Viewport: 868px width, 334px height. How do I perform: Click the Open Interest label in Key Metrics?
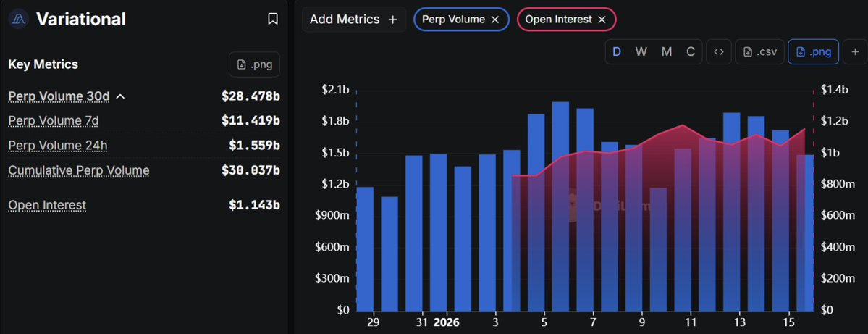(47, 205)
